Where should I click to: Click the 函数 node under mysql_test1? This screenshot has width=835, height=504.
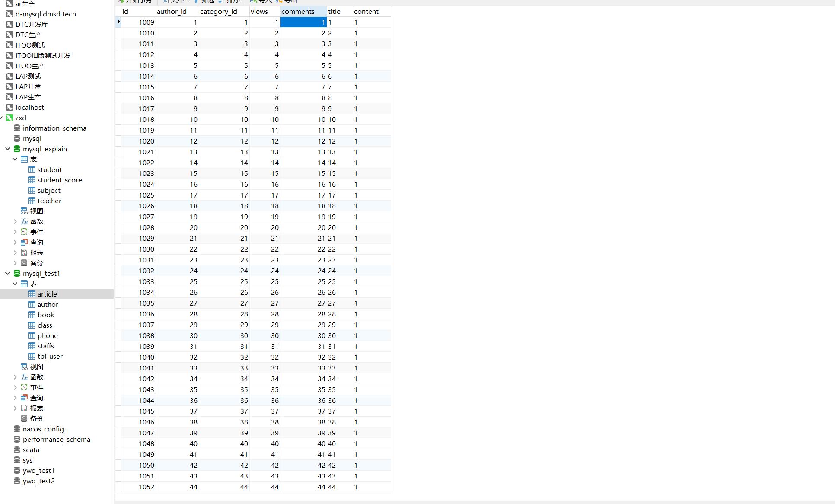(x=35, y=377)
